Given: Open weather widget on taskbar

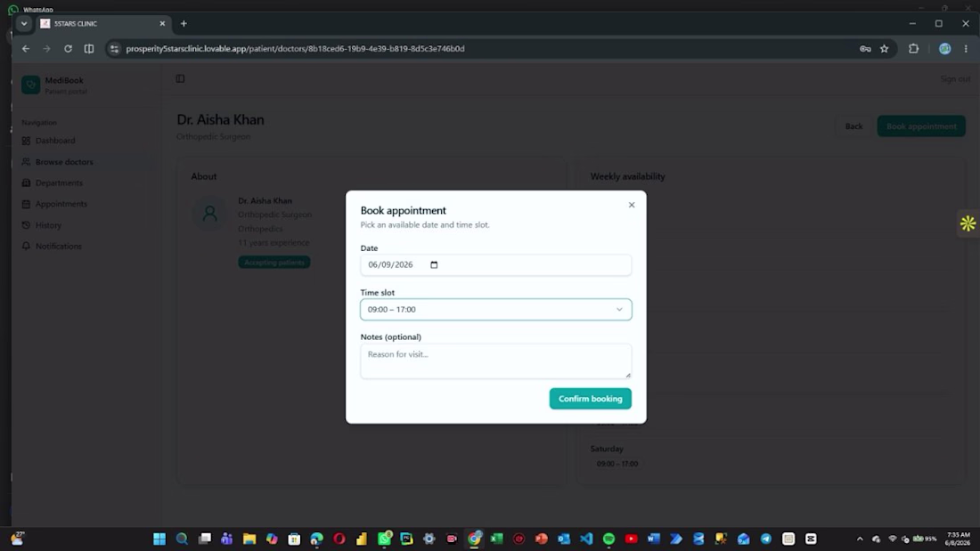Looking at the screenshot, I should point(18,539).
